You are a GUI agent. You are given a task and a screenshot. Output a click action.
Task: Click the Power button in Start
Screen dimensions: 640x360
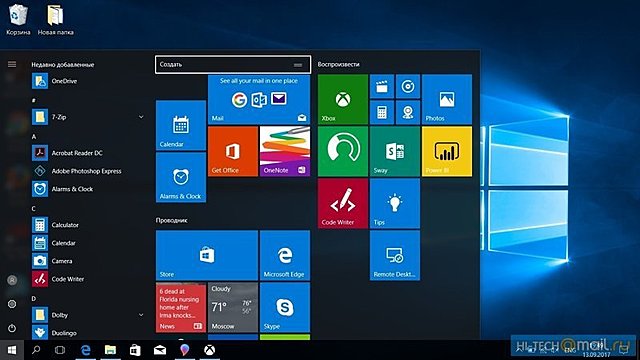point(12,328)
